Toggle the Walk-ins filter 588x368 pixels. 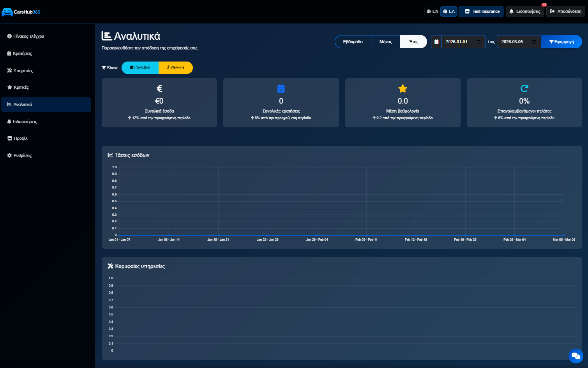[176, 67]
